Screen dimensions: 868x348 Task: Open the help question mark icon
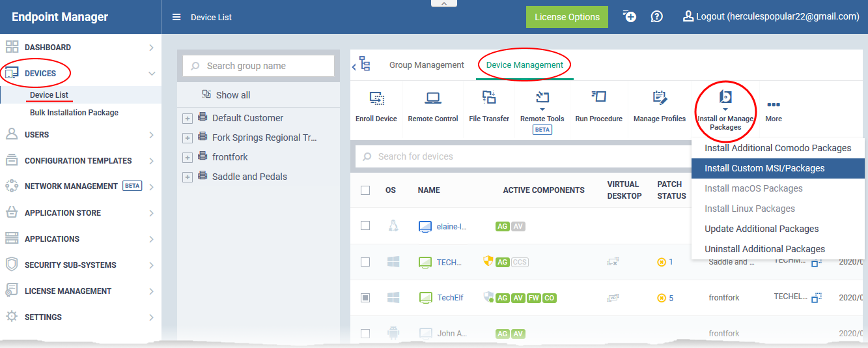pyautogui.click(x=657, y=16)
